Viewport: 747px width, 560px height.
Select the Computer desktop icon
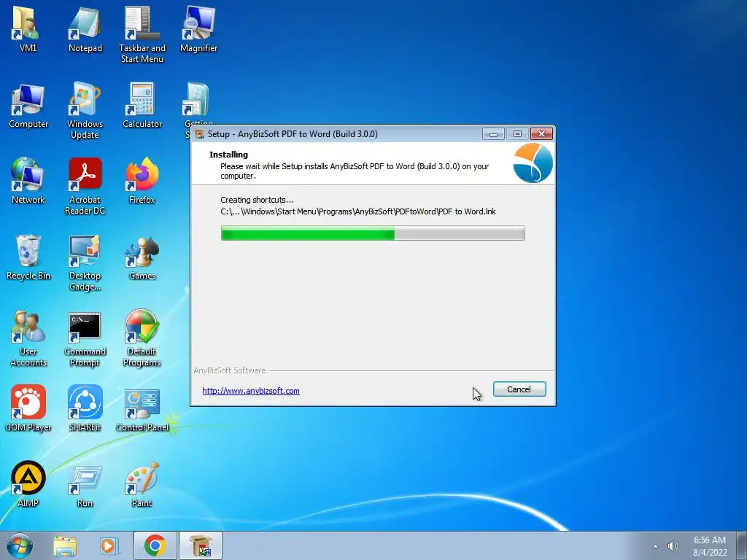(x=28, y=106)
